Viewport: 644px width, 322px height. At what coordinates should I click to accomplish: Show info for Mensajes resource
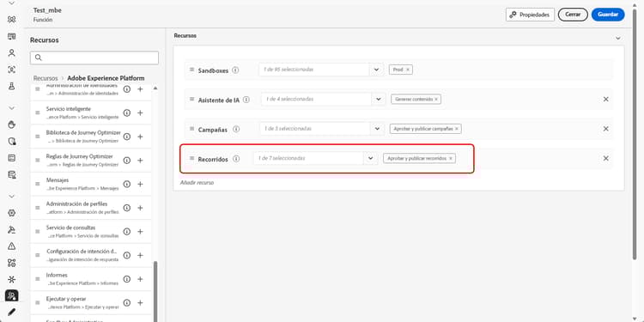click(127, 184)
